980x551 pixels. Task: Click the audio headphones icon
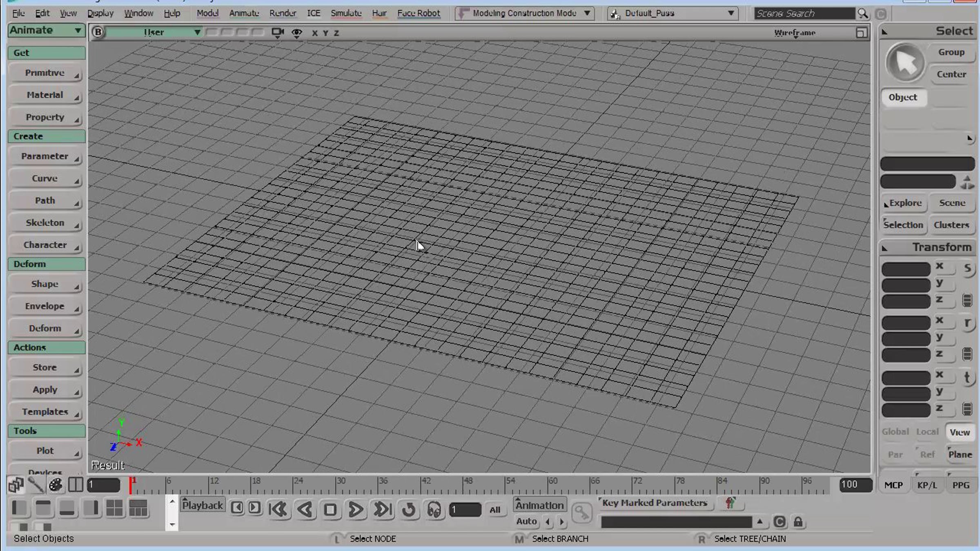(x=434, y=509)
